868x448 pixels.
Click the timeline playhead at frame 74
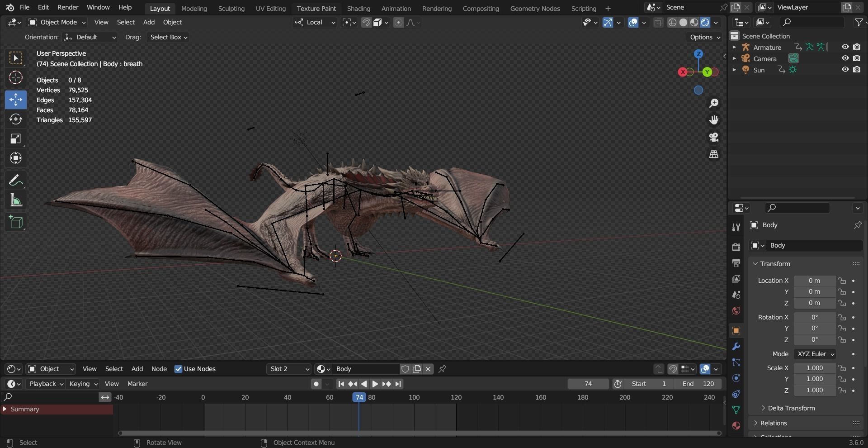(x=359, y=397)
